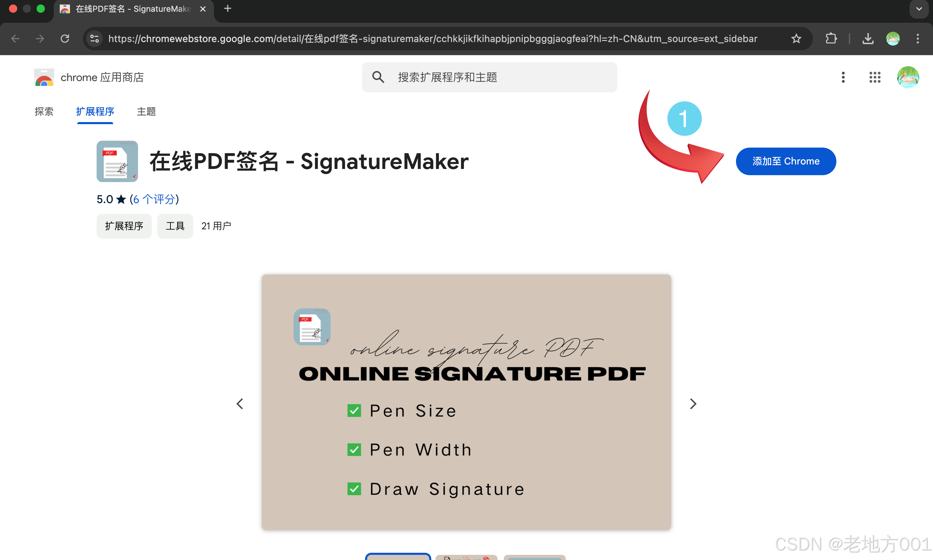Image resolution: width=933 pixels, height=560 pixels.
Task: Show next screenshot with right chevron
Action: click(693, 404)
